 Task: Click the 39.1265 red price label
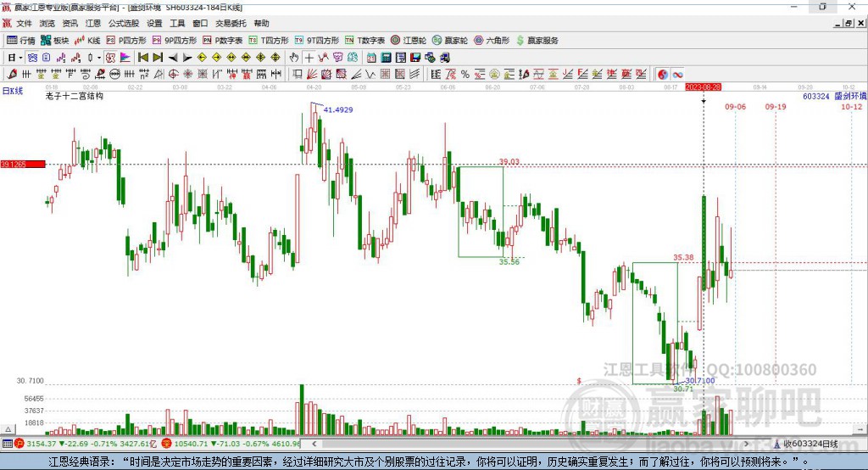point(23,164)
